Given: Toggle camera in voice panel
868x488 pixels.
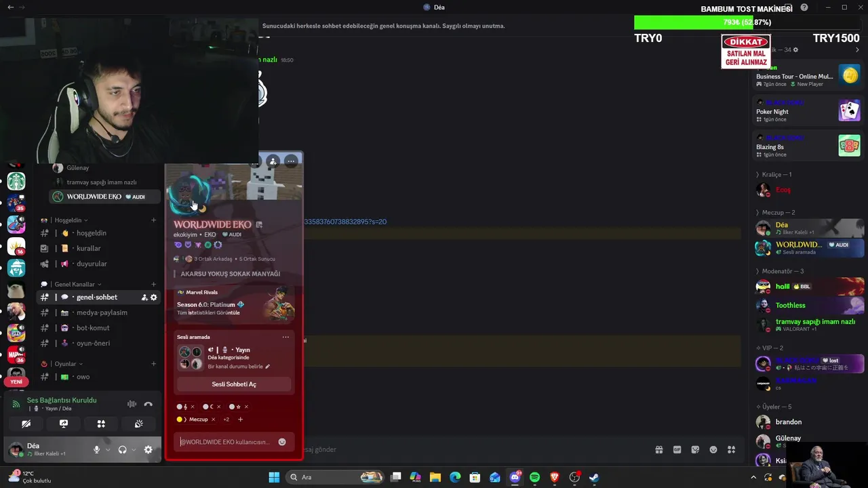Looking at the screenshot, I should (26, 424).
